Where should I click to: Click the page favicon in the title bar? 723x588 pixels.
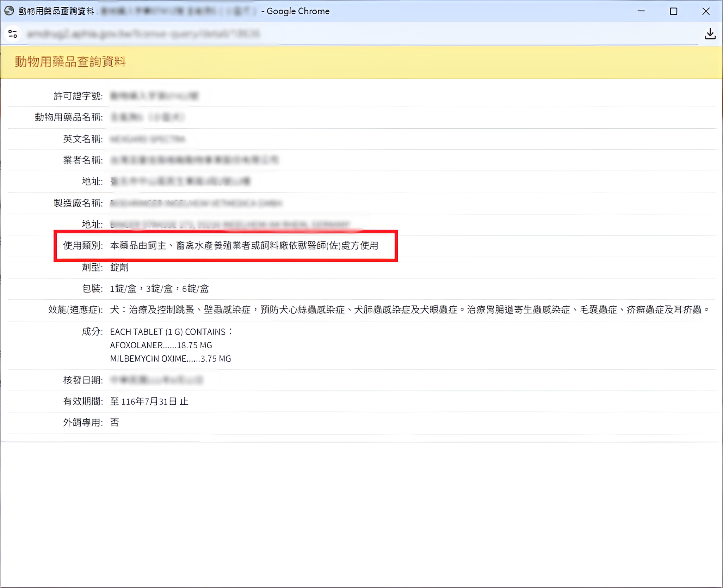tap(8, 11)
